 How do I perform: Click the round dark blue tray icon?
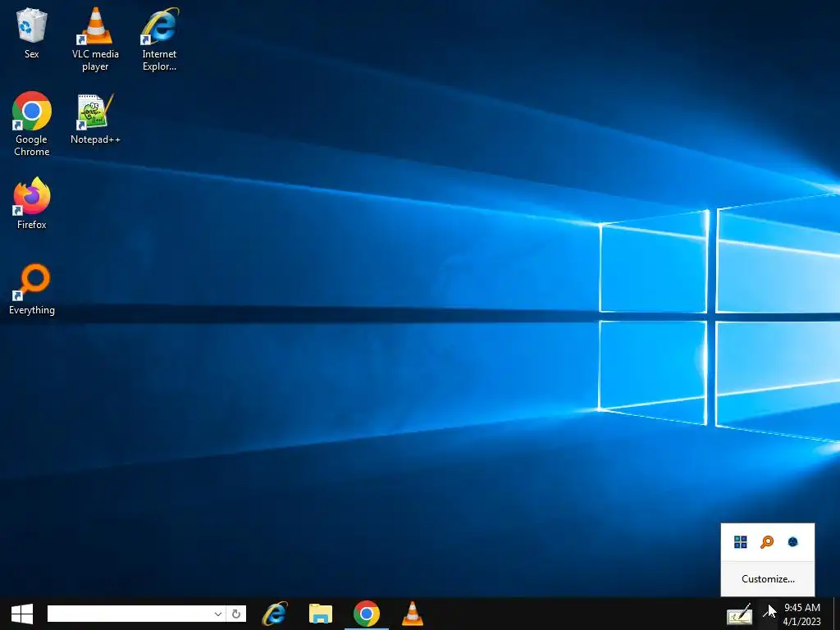click(793, 542)
